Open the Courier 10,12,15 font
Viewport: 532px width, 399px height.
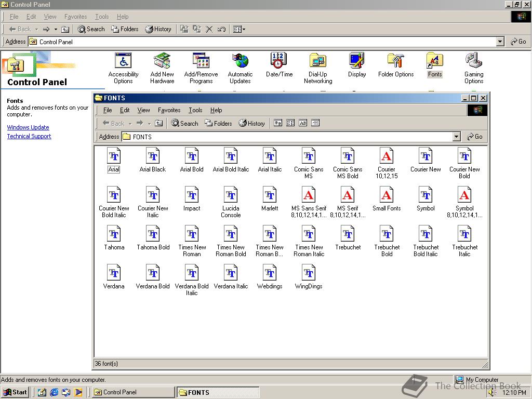click(387, 156)
